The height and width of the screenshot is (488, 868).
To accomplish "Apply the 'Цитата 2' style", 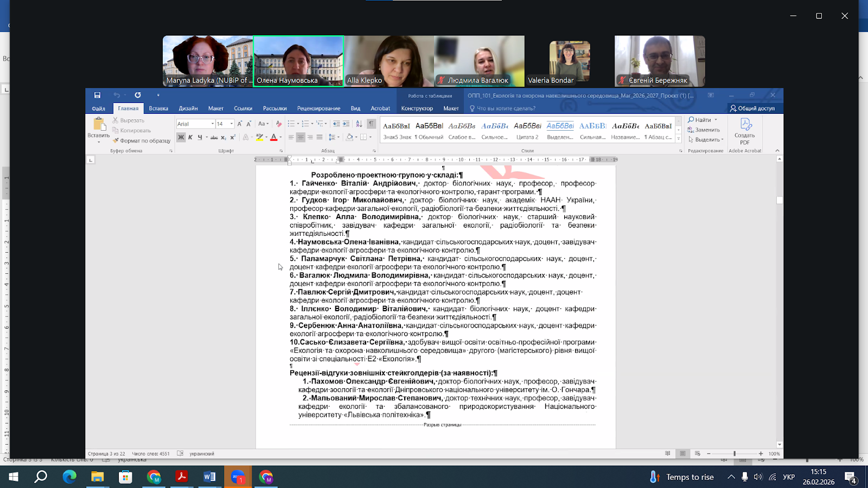I will click(527, 131).
